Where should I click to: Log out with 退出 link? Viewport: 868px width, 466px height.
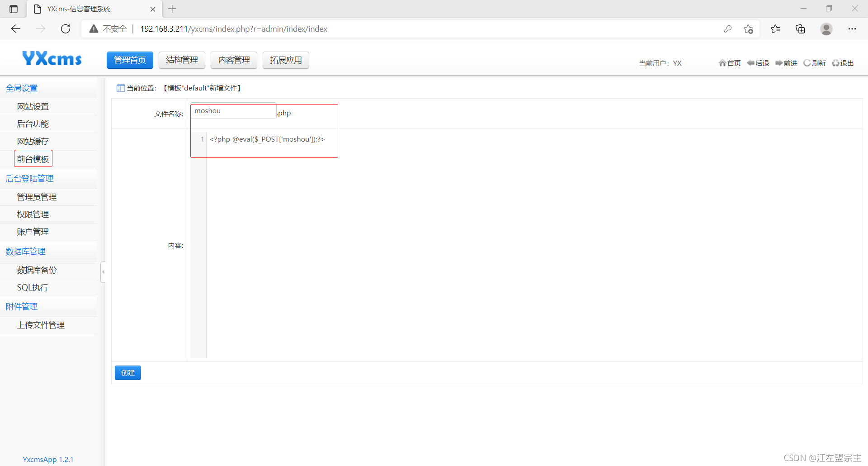[x=843, y=63]
